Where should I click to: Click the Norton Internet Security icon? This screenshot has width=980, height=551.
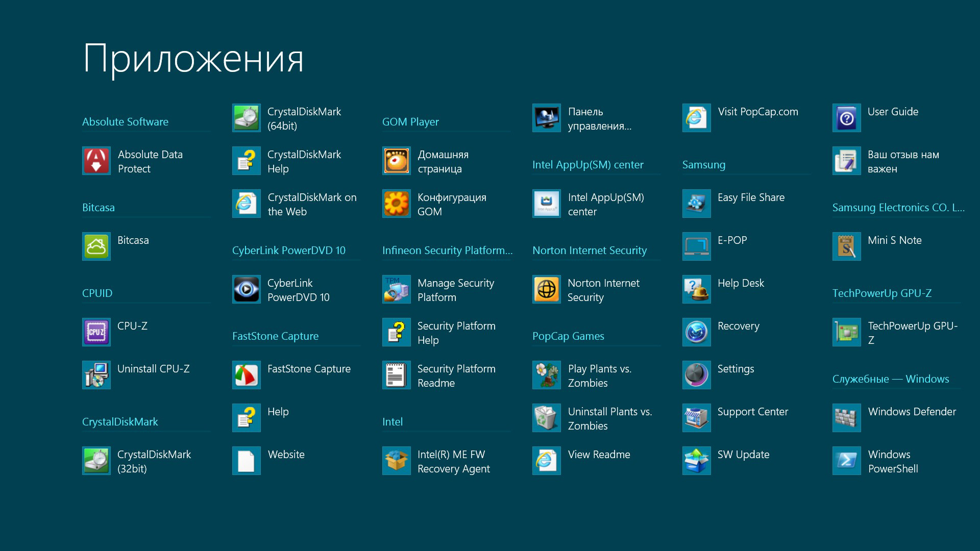pos(547,290)
